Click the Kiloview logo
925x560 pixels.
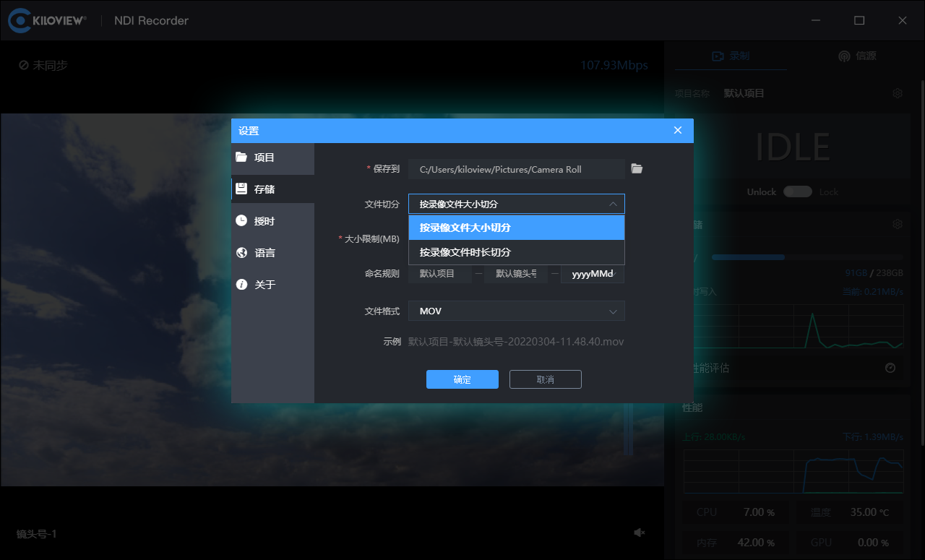click(x=48, y=20)
